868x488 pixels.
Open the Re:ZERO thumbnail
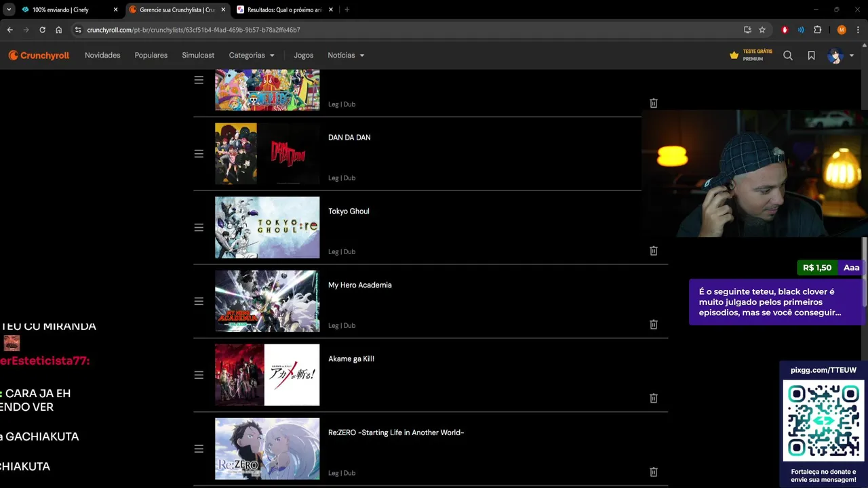point(267,449)
